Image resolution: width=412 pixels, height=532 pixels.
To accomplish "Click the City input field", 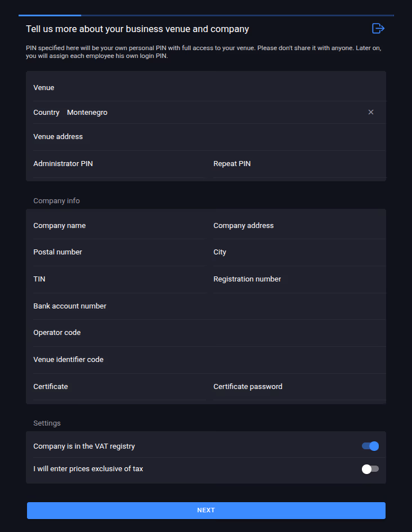I will (300, 252).
